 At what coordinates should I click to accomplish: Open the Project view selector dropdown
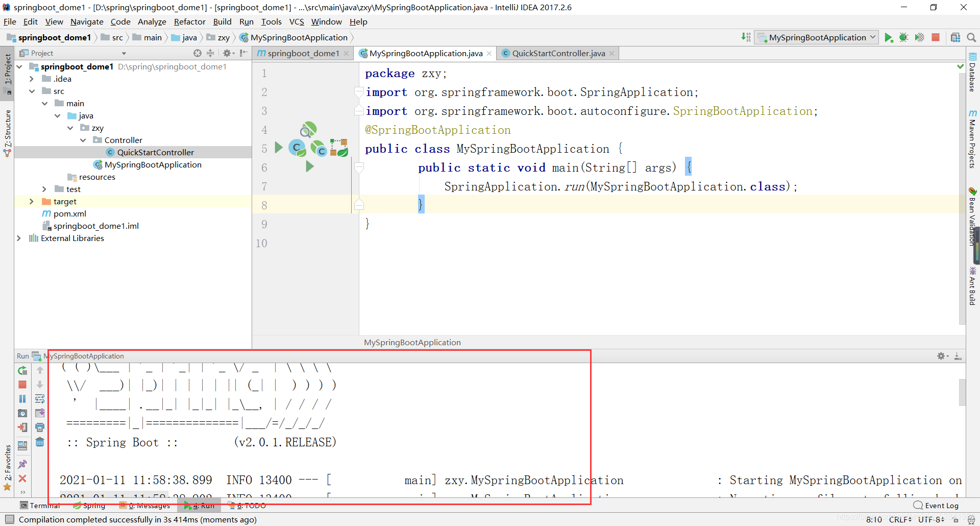click(124, 54)
